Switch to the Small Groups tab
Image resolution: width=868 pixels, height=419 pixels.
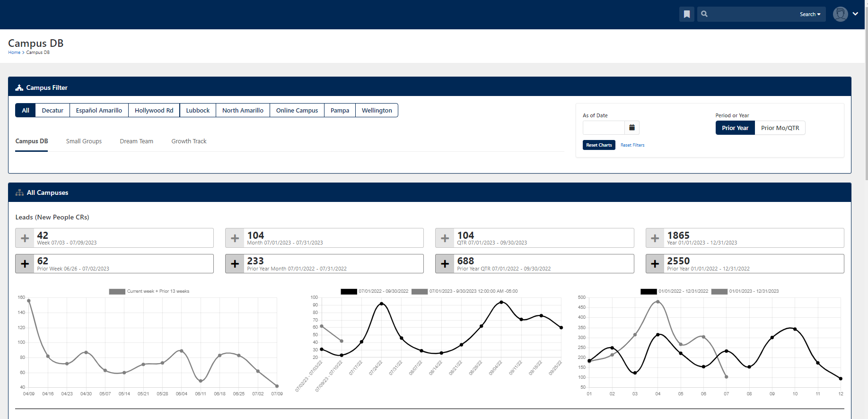(x=84, y=141)
